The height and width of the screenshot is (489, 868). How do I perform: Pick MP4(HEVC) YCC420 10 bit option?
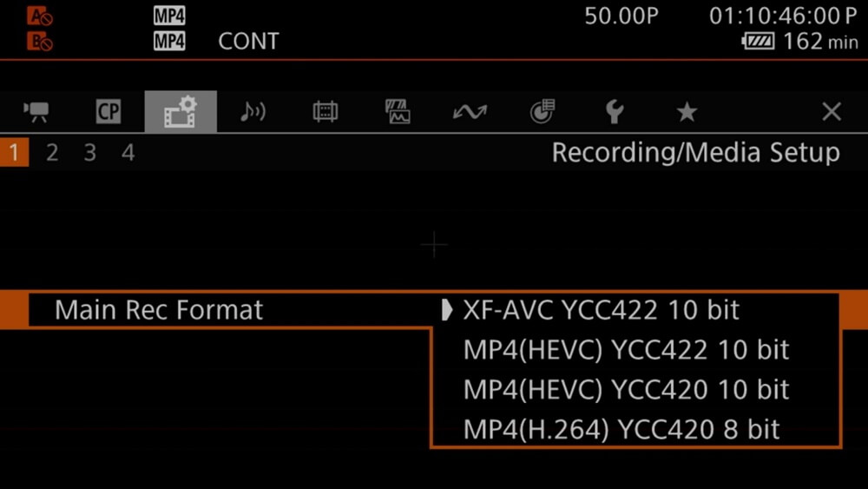(626, 390)
